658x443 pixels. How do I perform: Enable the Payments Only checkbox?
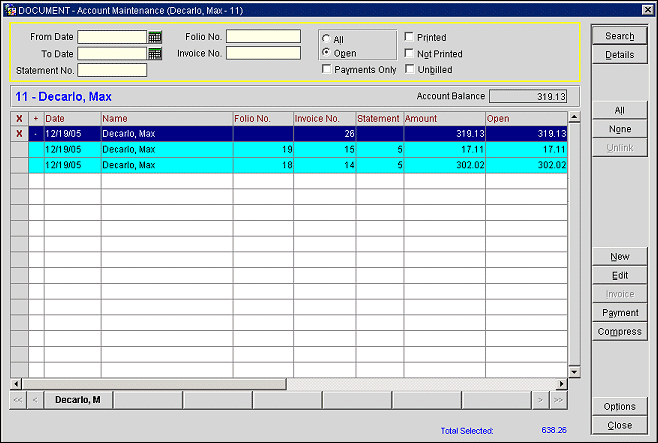coord(327,70)
